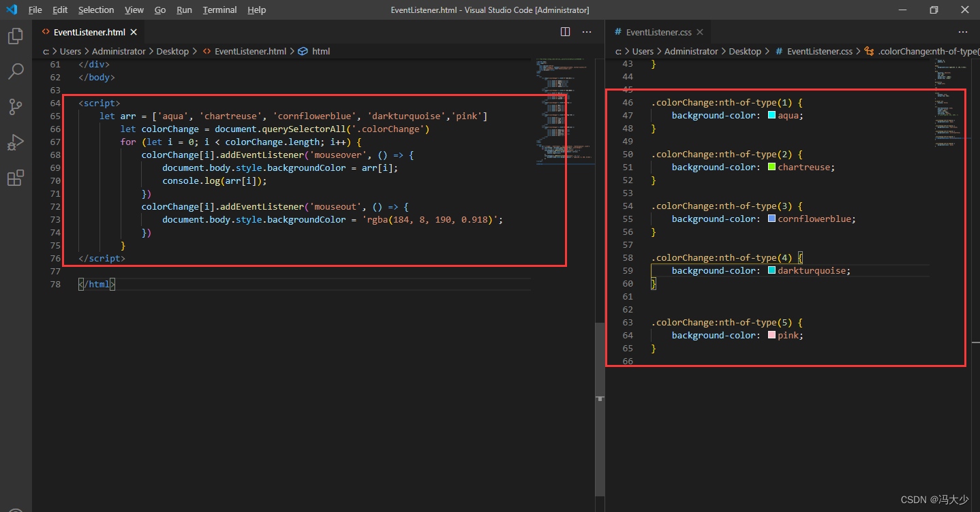Click 'Desktop' in the left editor breadcrumb
Screen dimensions: 980x512
[x=172, y=51]
